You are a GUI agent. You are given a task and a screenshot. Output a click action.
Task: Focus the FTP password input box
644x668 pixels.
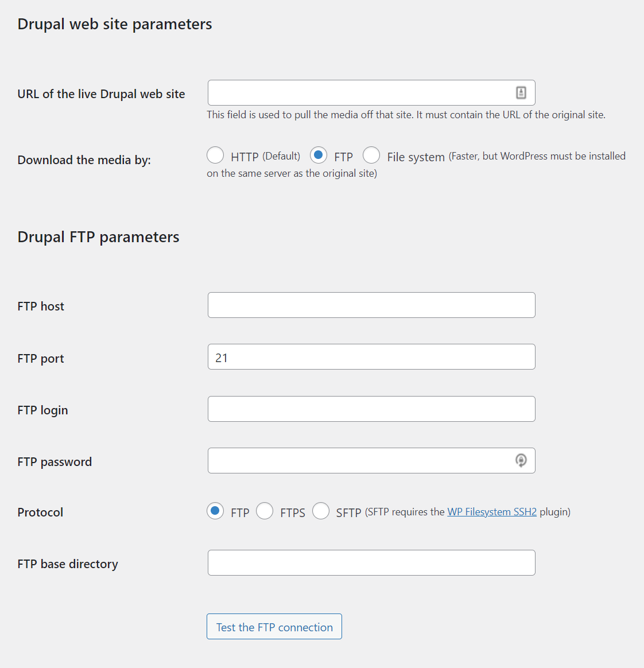tap(367, 460)
